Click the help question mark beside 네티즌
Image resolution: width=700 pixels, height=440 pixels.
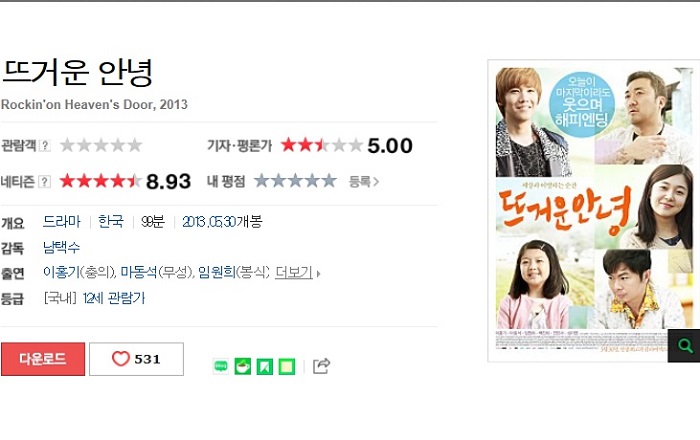tap(45, 182)
